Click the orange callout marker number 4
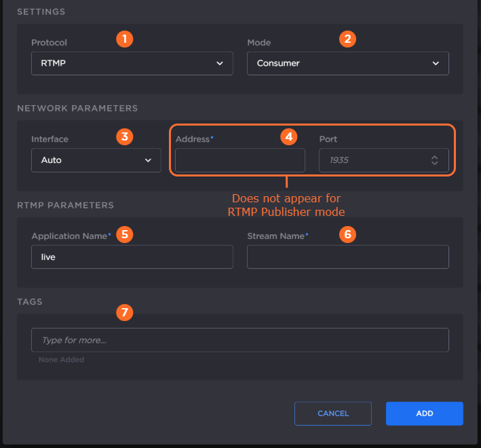Viewport: 481px width, 448px height. [x=289, y=136]
